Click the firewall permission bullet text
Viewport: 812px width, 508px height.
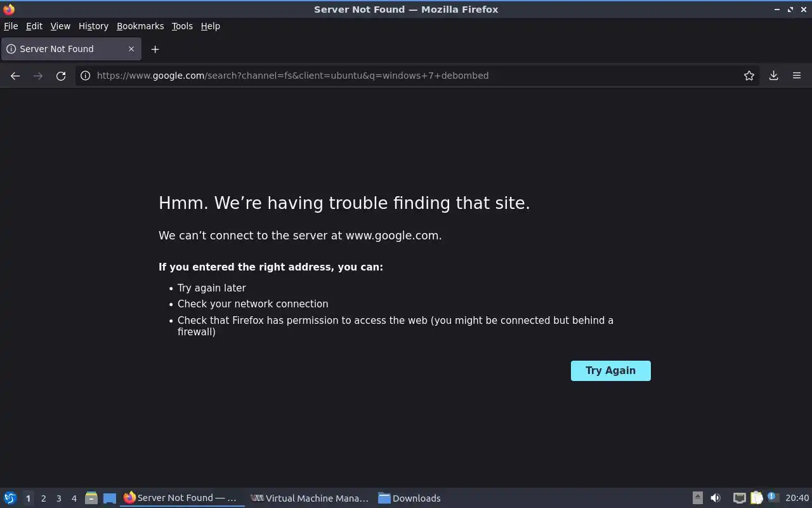395,326
